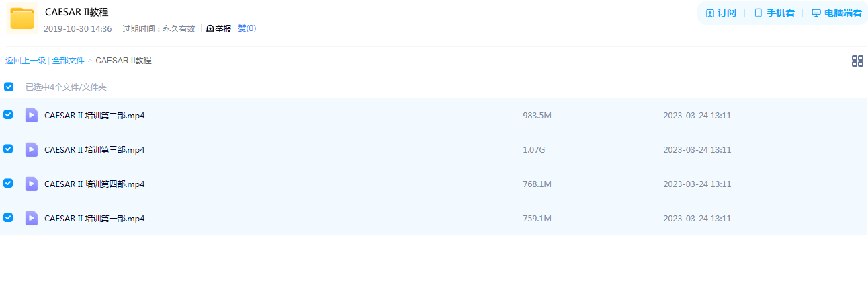The image size is (868, 296).
Task: Open file name CAESAR II 培训第三部.mp4
Action: (x=94, y=150)
